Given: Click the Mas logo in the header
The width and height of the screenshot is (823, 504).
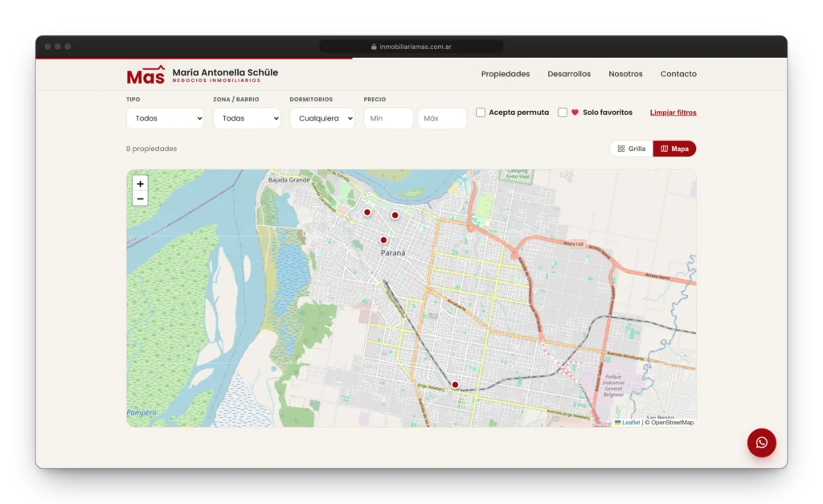Looking at the screenshot, I should 145,75.
